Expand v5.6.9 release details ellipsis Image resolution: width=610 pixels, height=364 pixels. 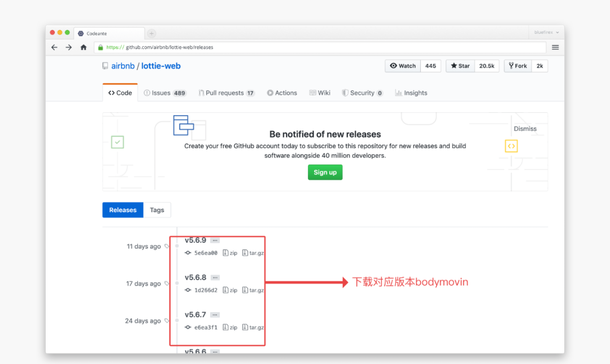click(x=215, y=240)
